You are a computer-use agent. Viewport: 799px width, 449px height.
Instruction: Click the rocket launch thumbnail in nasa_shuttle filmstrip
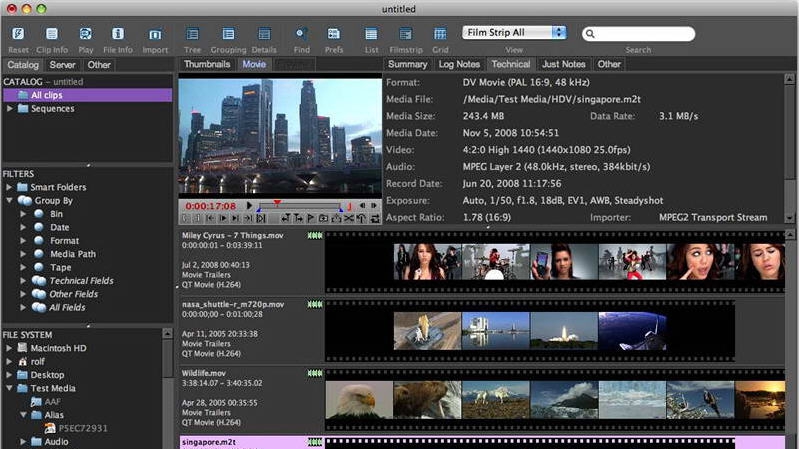pyautogui.click(x=564, y=331)
